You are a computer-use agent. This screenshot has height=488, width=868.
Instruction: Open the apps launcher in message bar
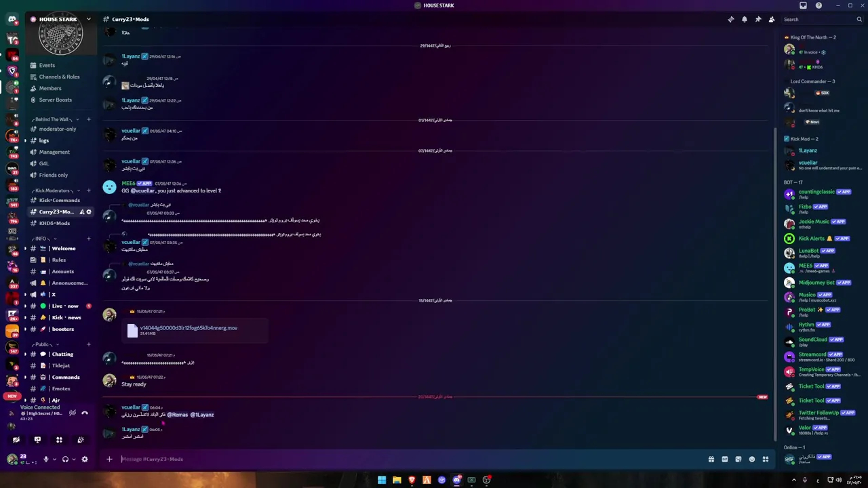(766, 459)
